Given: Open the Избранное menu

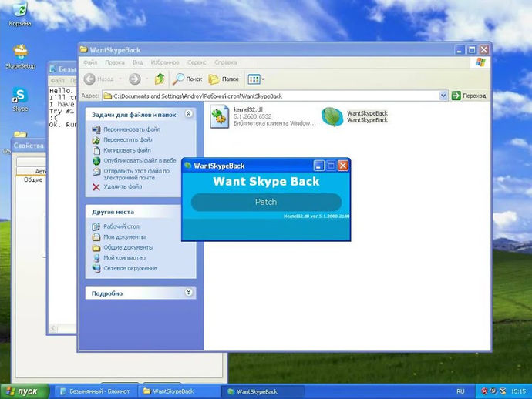Looking at the screenshot, I should (165, 62).
